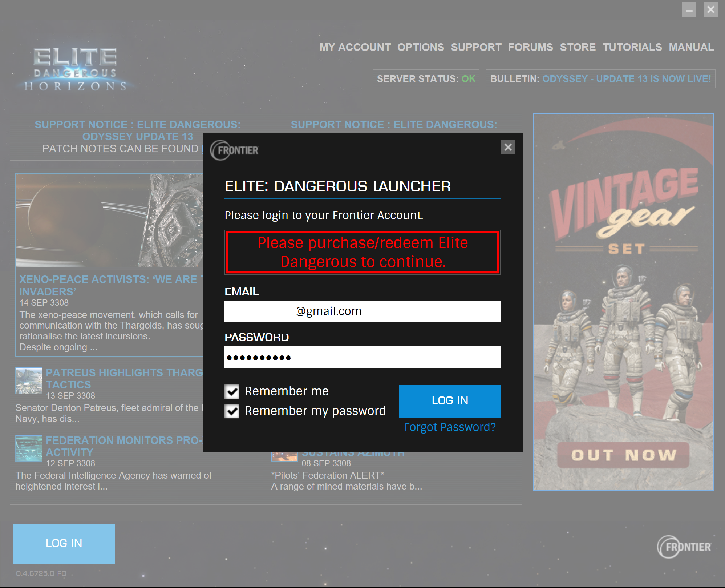
Task: Close the Frontier login dialog
Action: tap(508, 147)
